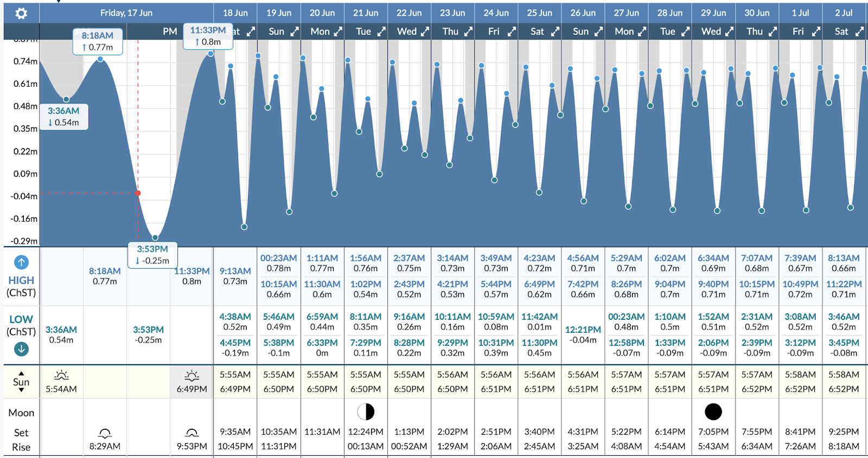Click the 12:24PM moonset time on 21 Jun
The image size is (868, 458).
click(x=366, y=432)
